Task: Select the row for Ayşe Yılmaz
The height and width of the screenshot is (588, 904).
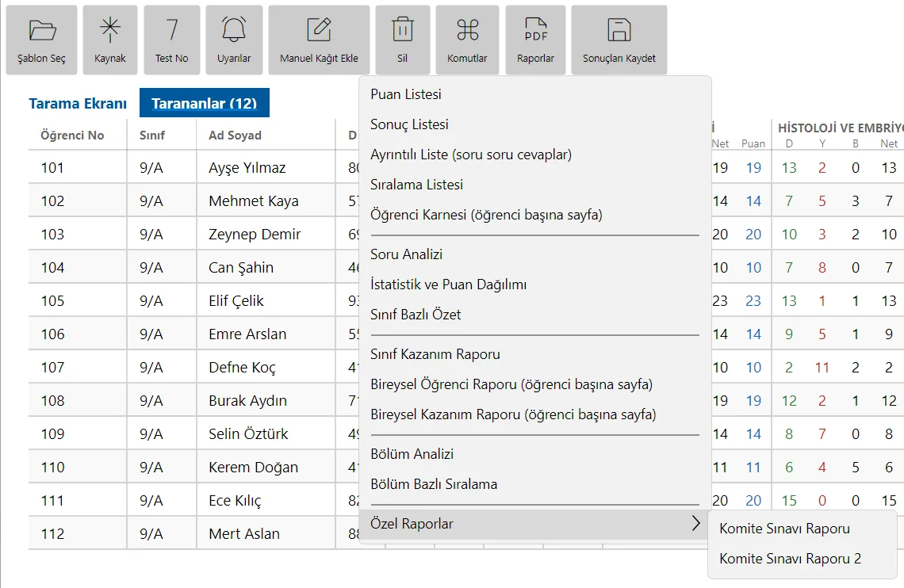Action: point(247,167)
